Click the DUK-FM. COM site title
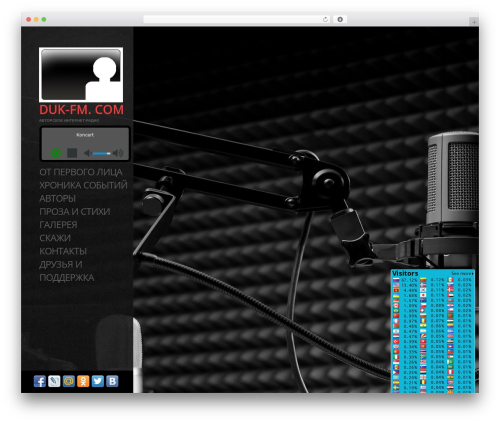Image resolution: width=500 pixels, height=423 pixels. pyautogui.click(x=81, y=110)
